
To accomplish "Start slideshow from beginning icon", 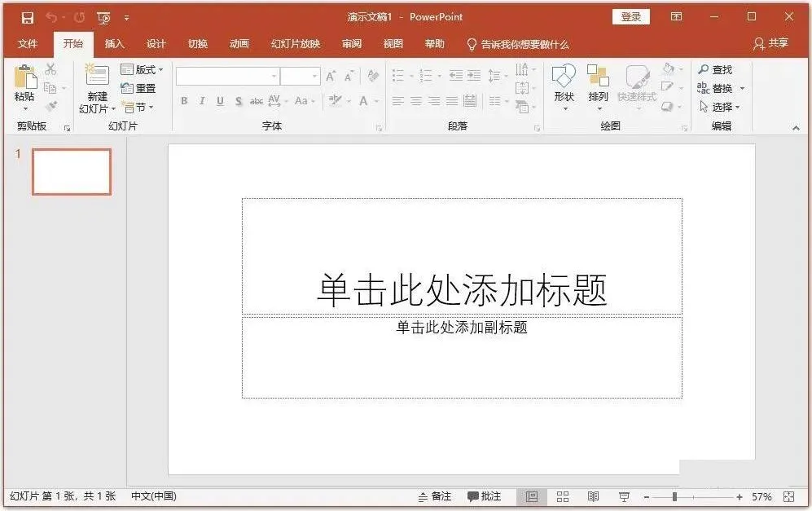I will (x=103, y=18).
